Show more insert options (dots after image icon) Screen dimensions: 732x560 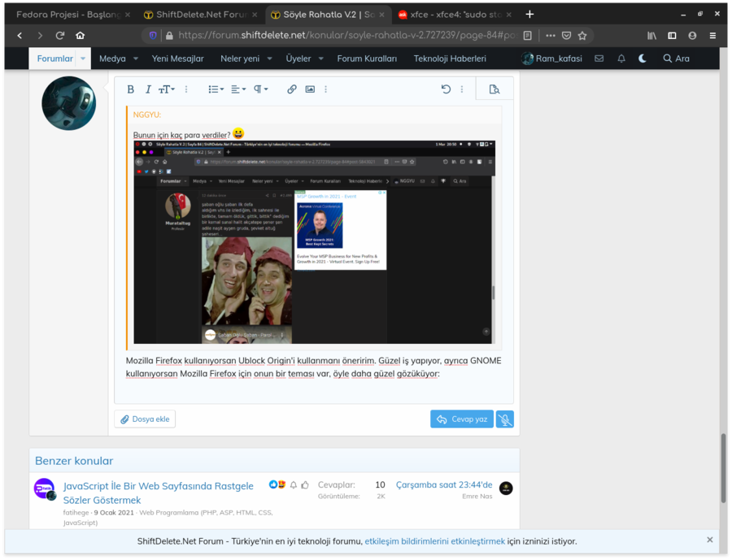[325, 89]
